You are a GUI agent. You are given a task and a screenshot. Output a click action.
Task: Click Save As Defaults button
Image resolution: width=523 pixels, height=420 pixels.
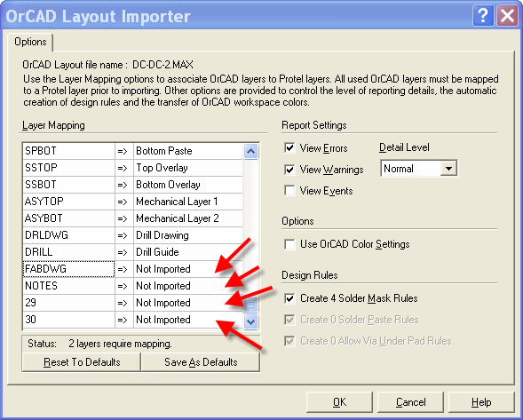point(201,362)
